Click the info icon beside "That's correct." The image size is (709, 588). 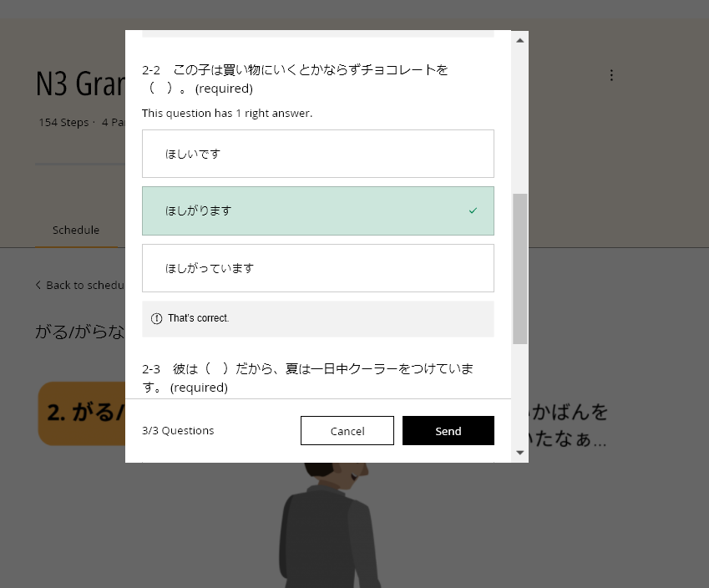(156, 319)
